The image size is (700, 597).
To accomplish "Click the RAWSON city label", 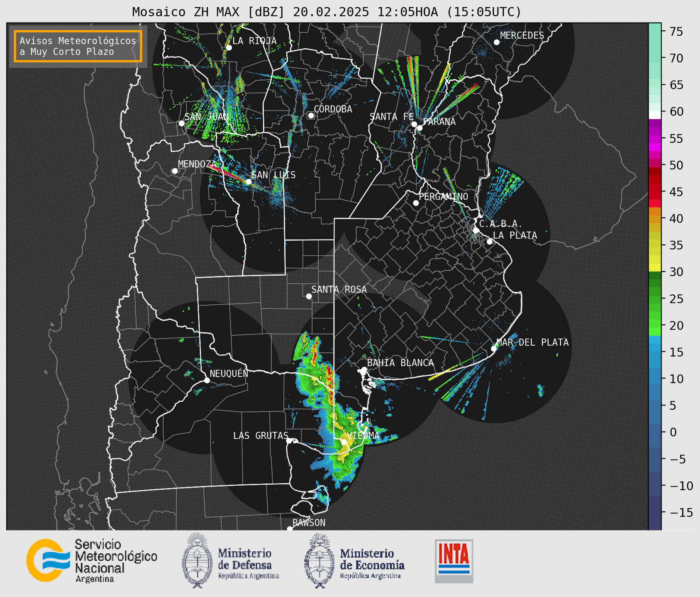I will point(309,523).
